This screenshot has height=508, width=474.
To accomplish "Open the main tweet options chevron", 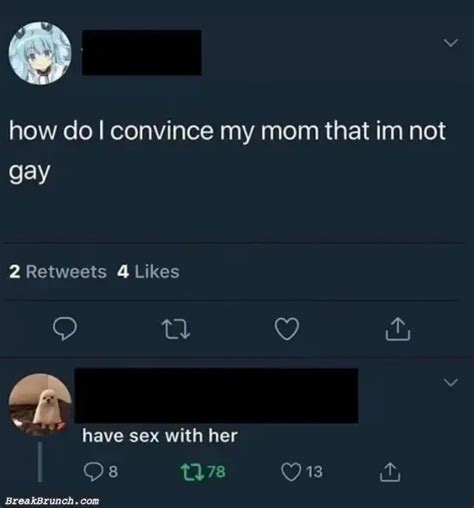I will click(451, 43).
